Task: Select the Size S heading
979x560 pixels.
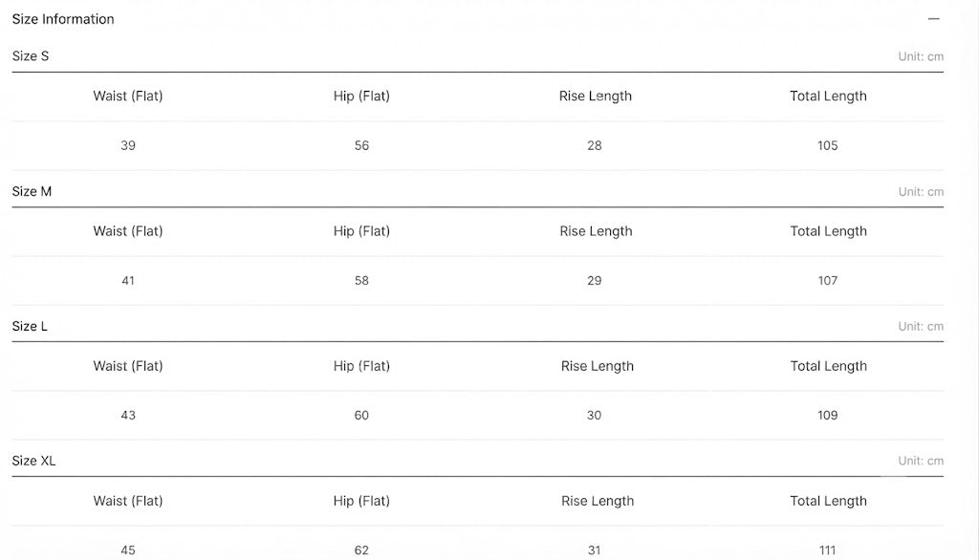Action: [x=30, y=56]
